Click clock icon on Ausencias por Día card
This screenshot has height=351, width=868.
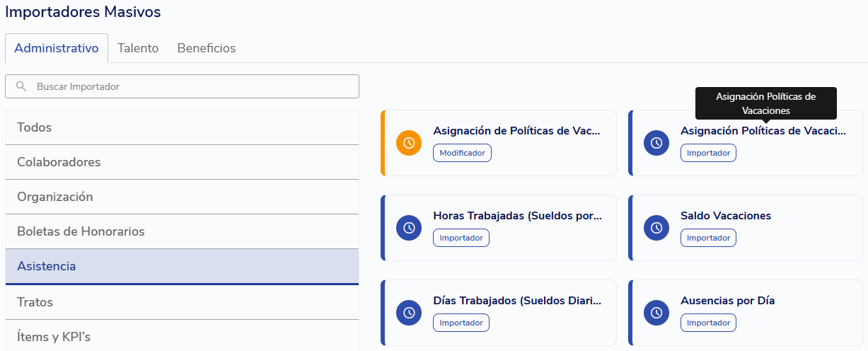click(656, 313)
